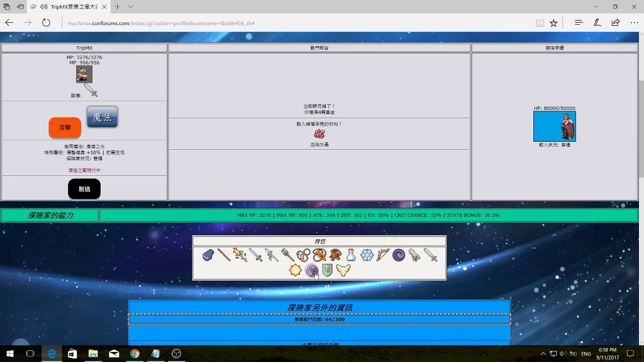The width and height of the screenshot is (644, 362).
Task: Click the orange 攻擊 attack button
Action: pos(65,128)
